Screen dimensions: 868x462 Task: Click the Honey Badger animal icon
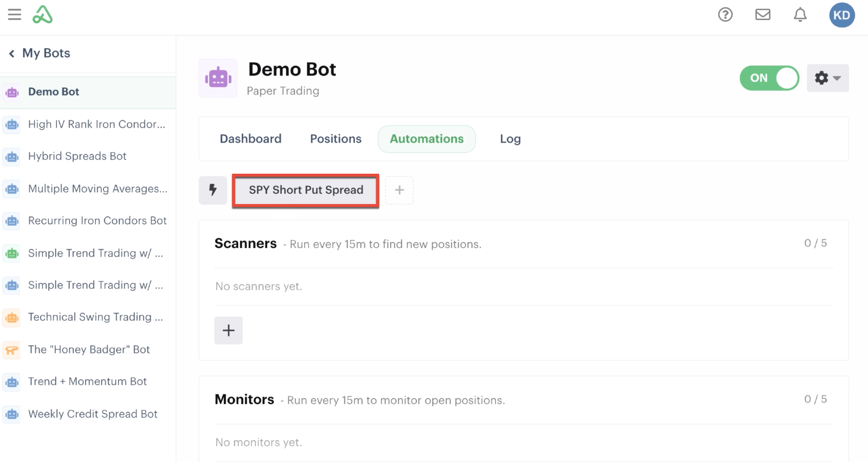point(12,350)
